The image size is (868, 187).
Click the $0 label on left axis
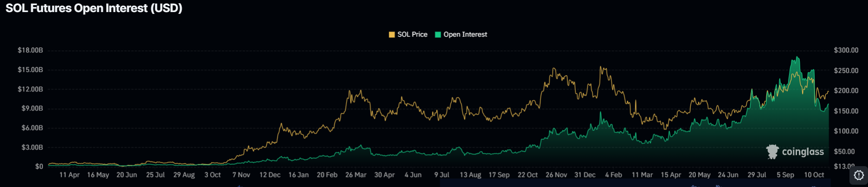(39, 166)
